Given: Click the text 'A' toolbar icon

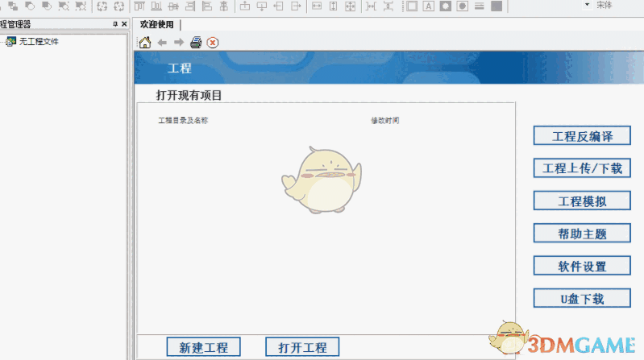Looking at the screenshot, I should [428, 6].
